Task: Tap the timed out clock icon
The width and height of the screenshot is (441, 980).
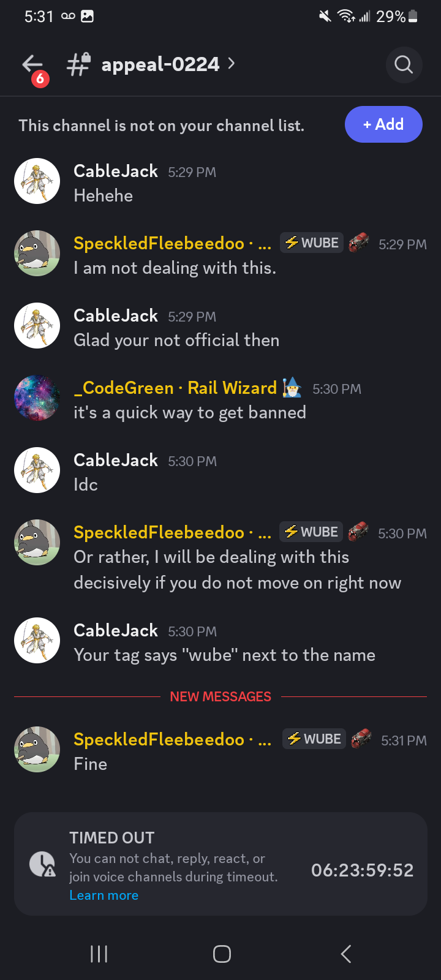Action: pos(42,864)
